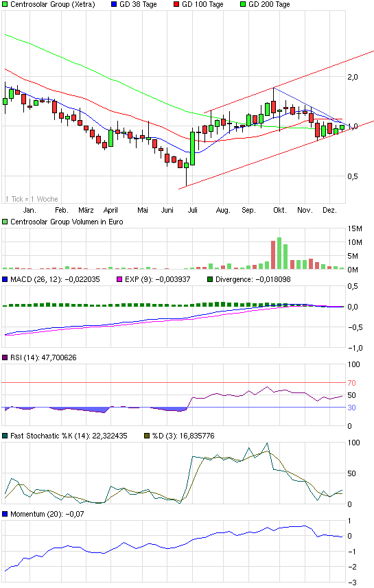This screenshot has width=374, height=588.
Task: Click the 'Fast Stochastic %K (14): 22,322435' label
Action: (69, 436)
